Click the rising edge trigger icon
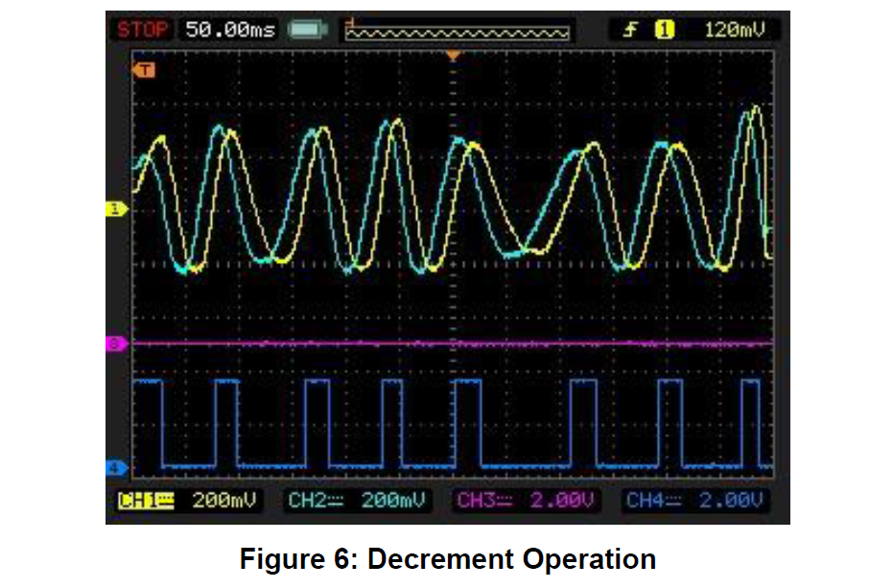The height and width of the screenshot is (588, 893). tap(630, 31)
